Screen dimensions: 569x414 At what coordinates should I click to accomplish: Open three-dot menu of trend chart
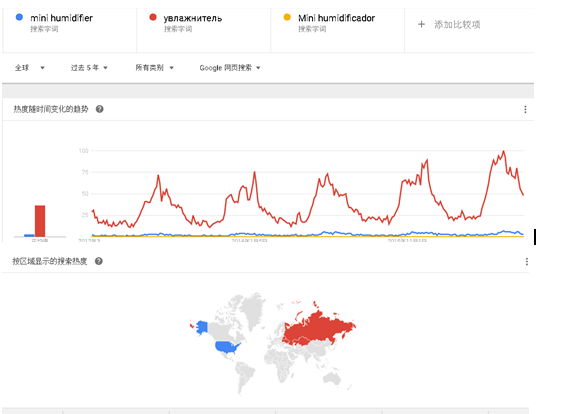pos(525,110)
